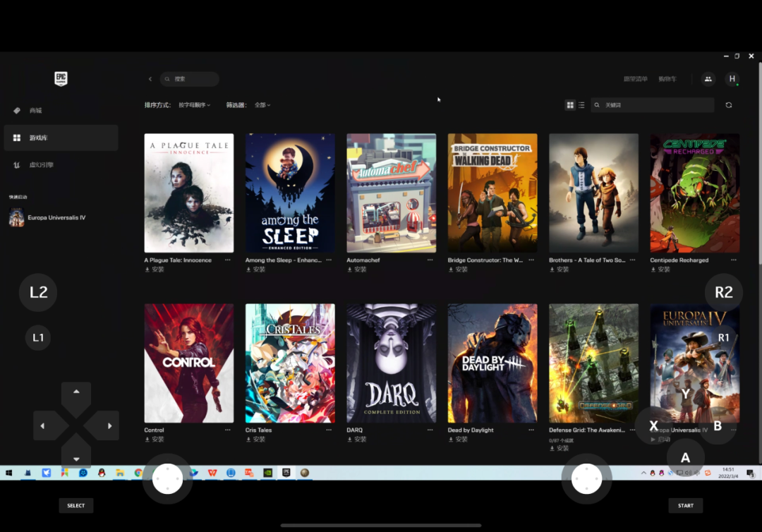This screenshot has width=762, height=532.
Task: Select Defense Grid The Awakening cover
Action: click(x=594, y=363)
